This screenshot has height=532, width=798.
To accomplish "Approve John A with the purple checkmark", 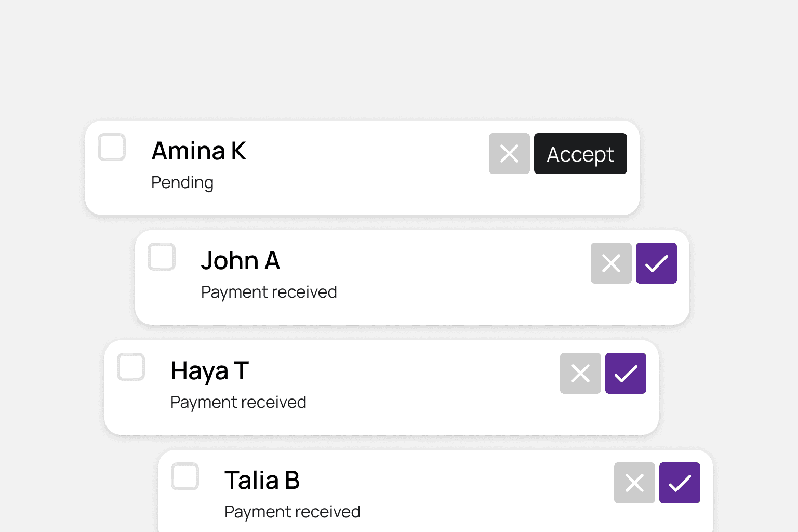I will pyautogui.click(x=656, y=263).
